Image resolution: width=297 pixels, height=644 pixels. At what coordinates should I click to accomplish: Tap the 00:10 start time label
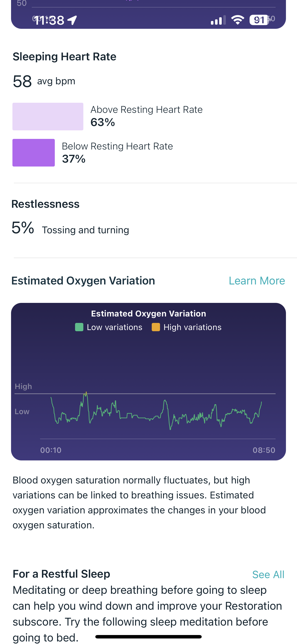pos(51,450)
